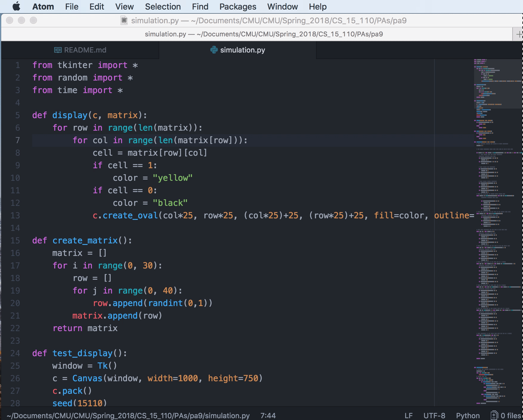The image size is (523, 420).
Task: Click create_oval on line 13
Action: click(x=130, y=215)
